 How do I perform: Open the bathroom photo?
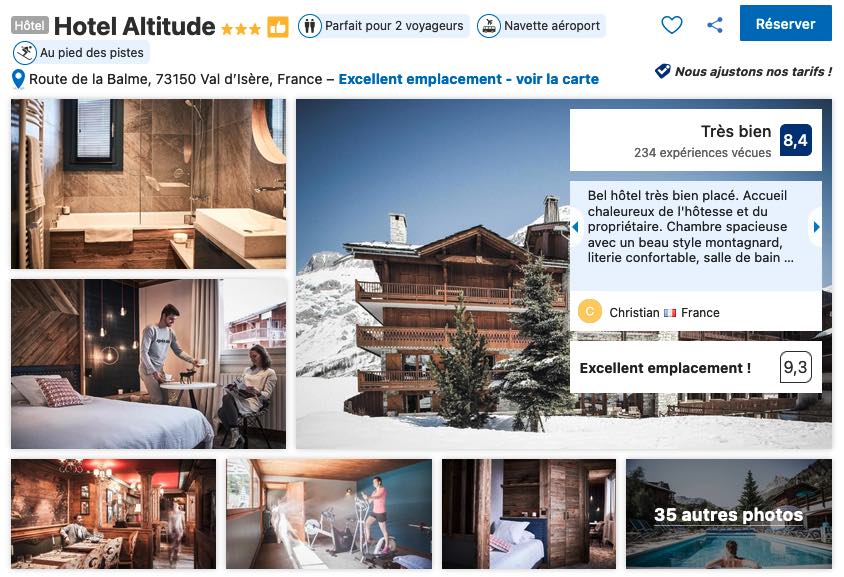pyautogui.click(x=149, y=184)
